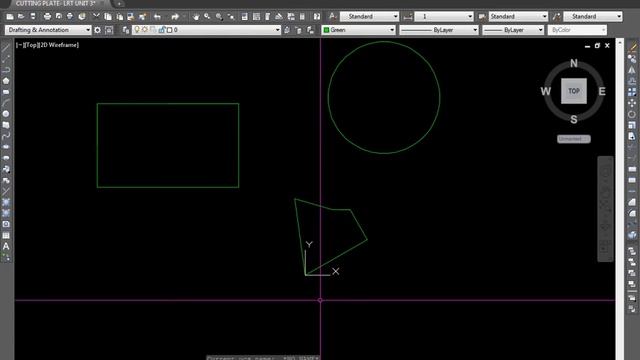Click N on the ViewCube compass

(574, 63)
